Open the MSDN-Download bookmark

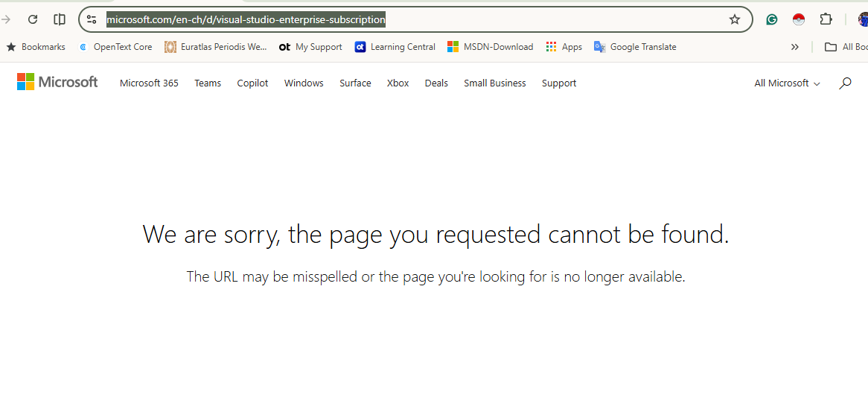[490, 47]
